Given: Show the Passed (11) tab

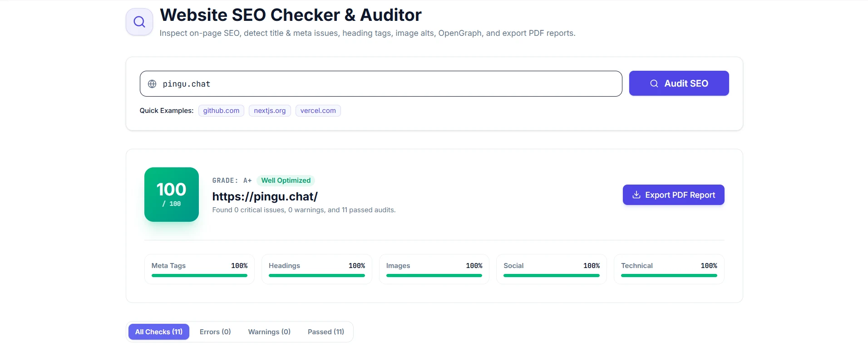Looking at the screenshot, I should [326, 332].
